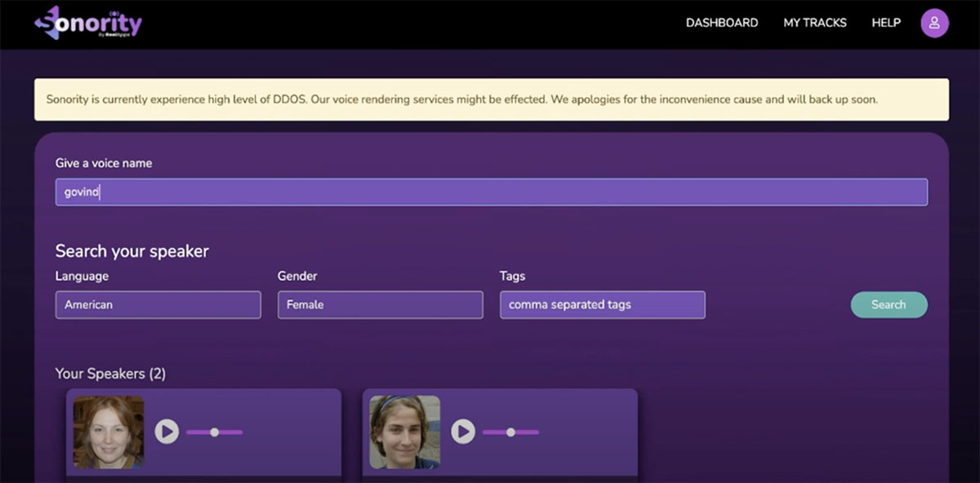This screenshot has height=483, width=980.
Task: Open the Dashboard page
Action: tap(722, 23)
